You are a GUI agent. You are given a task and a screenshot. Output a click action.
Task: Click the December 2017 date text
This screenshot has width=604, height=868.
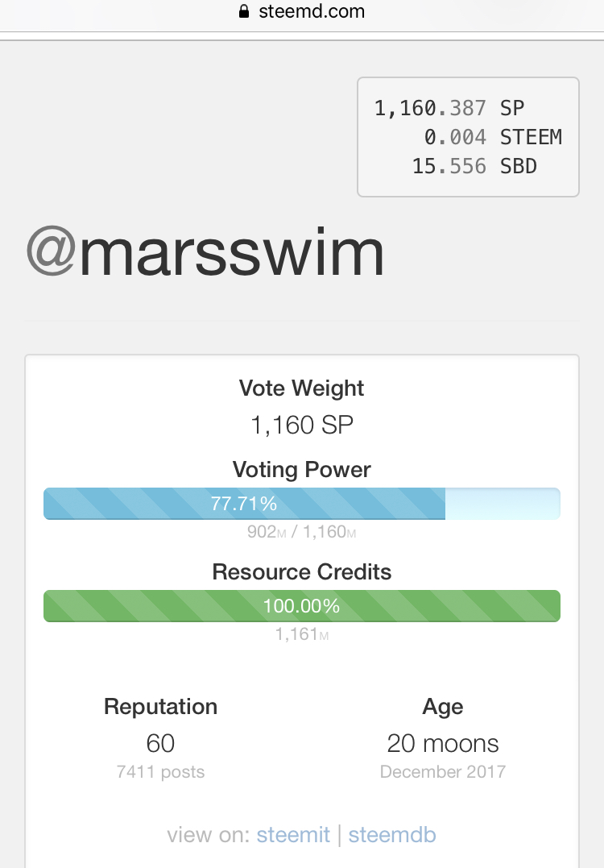tap(442, 772)
